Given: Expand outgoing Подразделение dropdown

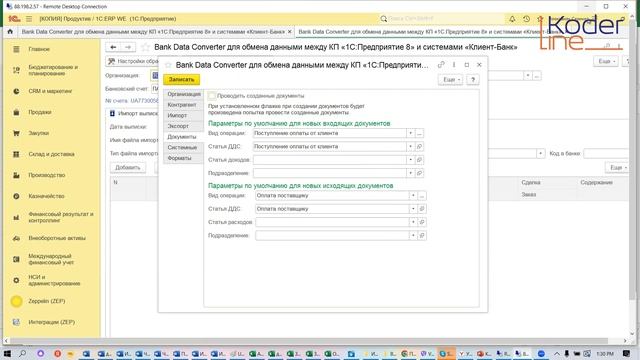Looking at the screenshot, I should coord(413,236).
